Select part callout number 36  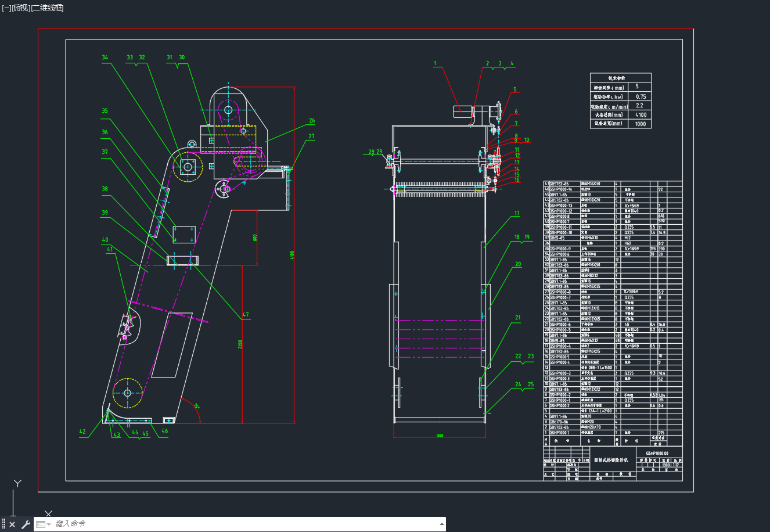coord(105,132)
